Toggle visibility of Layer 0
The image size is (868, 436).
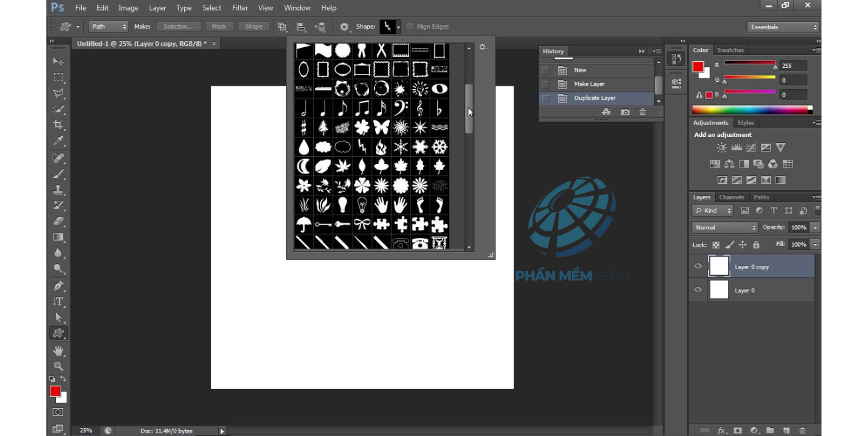[698, 290]
